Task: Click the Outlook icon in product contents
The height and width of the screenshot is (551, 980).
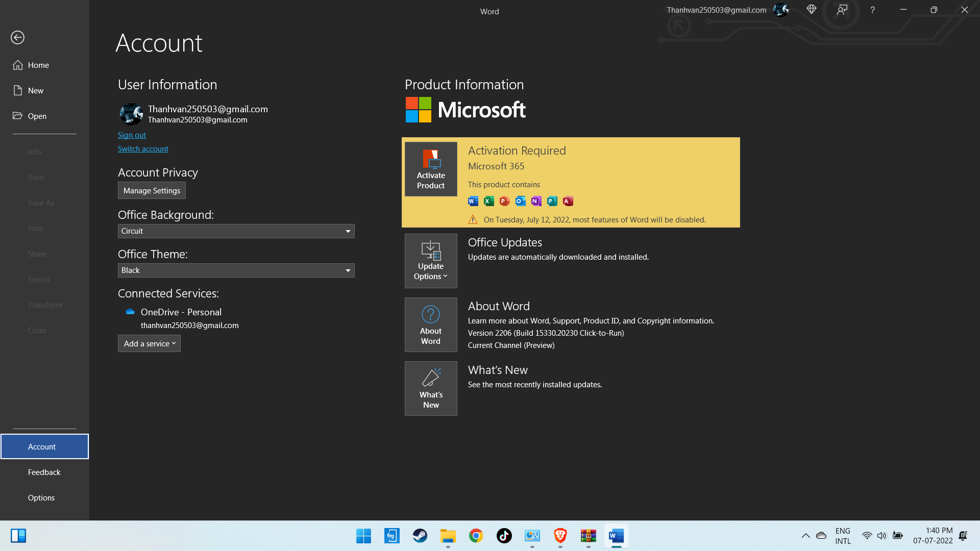Action: [521, 201]
